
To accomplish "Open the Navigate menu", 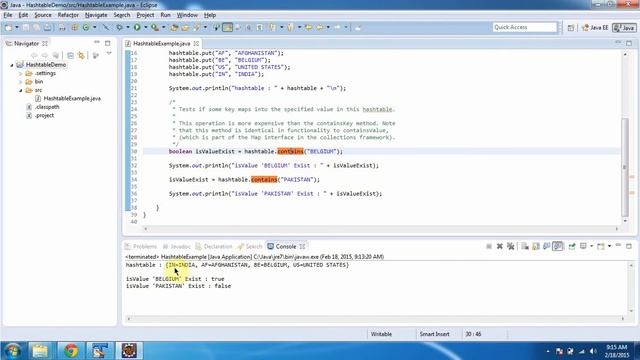I will coord(96,15).
